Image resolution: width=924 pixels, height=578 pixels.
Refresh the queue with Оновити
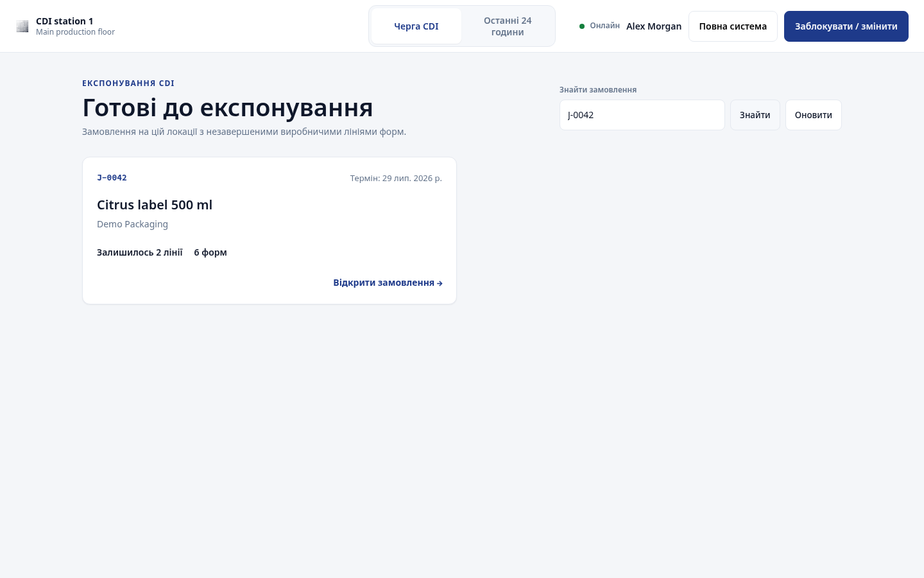814,115
